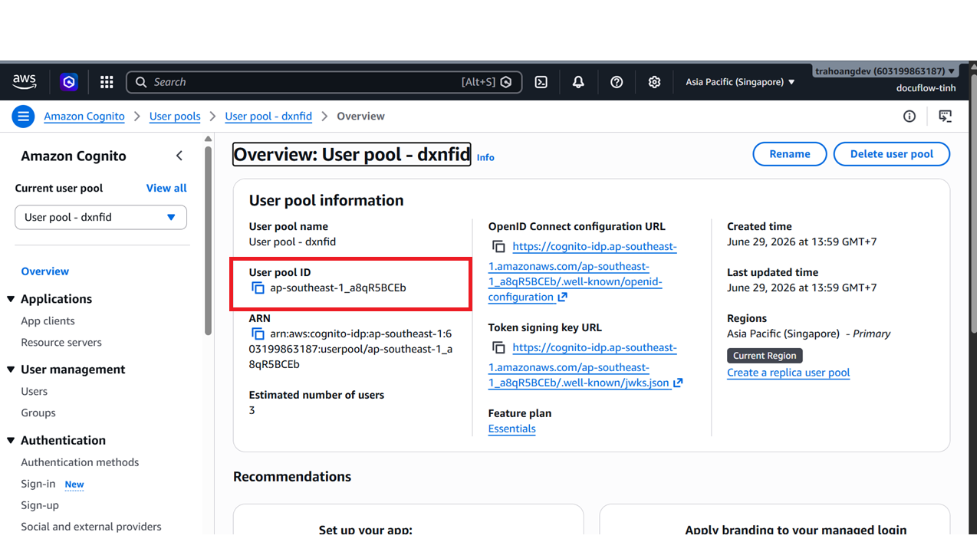Click View all user pools link
980x552 pixels.
tap(166, 188)
